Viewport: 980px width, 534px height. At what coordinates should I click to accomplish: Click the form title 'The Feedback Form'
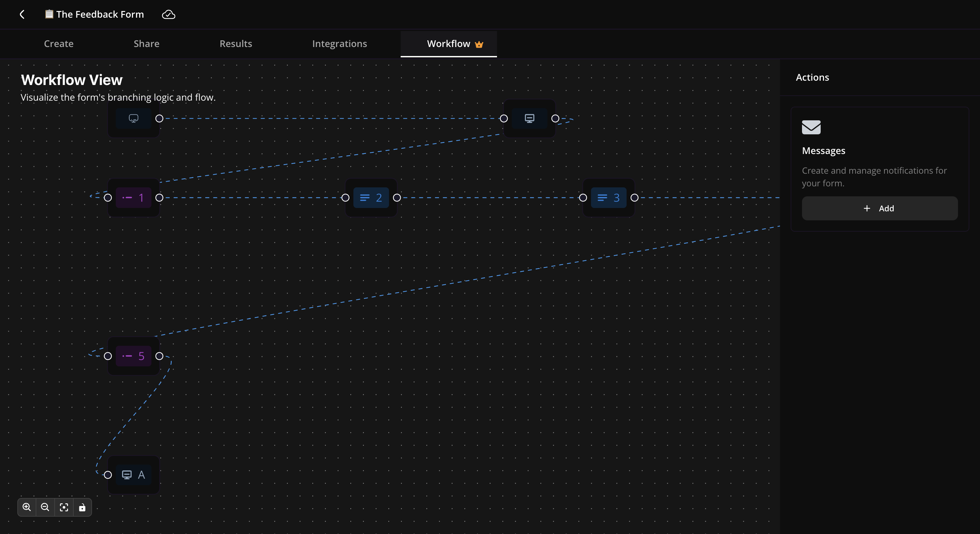coord(100,14)
